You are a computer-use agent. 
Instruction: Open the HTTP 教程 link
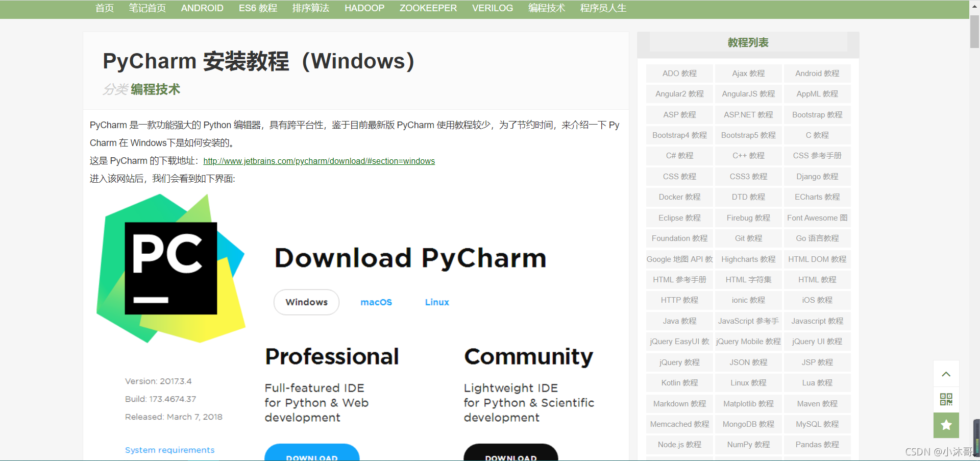coord(679,300)
